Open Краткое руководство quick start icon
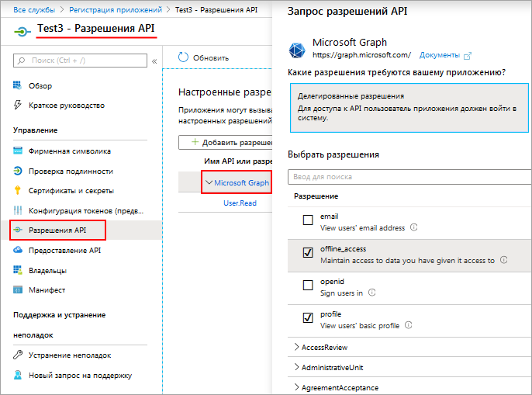The height and width of the screenshot is (395, 532). (x=18, y=105)
